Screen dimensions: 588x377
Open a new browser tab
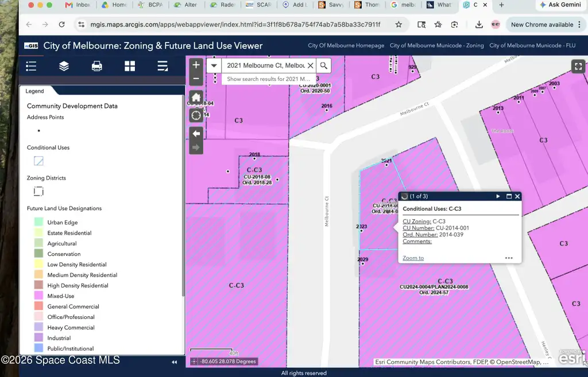(501, 5)
